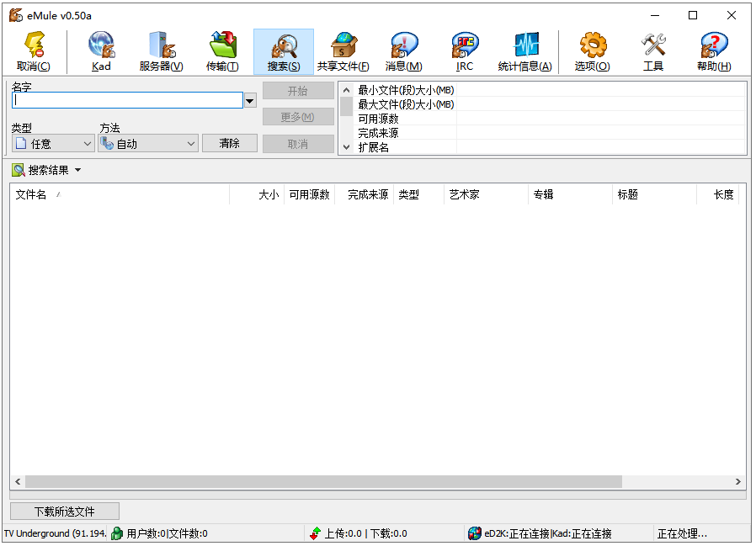Click the 取消(C) disconnect toolbar icon
Screen dimensions: 756x546
pyautogui.click(x=34, y=51)
